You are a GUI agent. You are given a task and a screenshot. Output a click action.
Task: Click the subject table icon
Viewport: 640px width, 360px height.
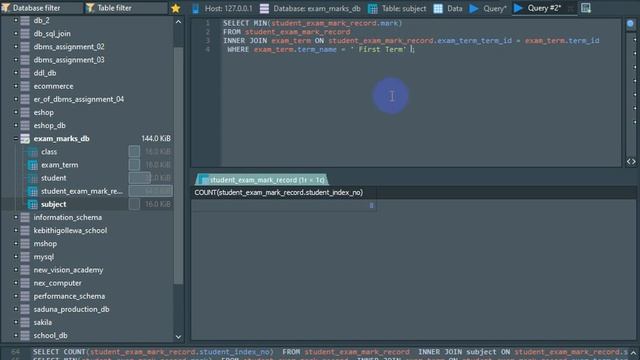[33, 204]
